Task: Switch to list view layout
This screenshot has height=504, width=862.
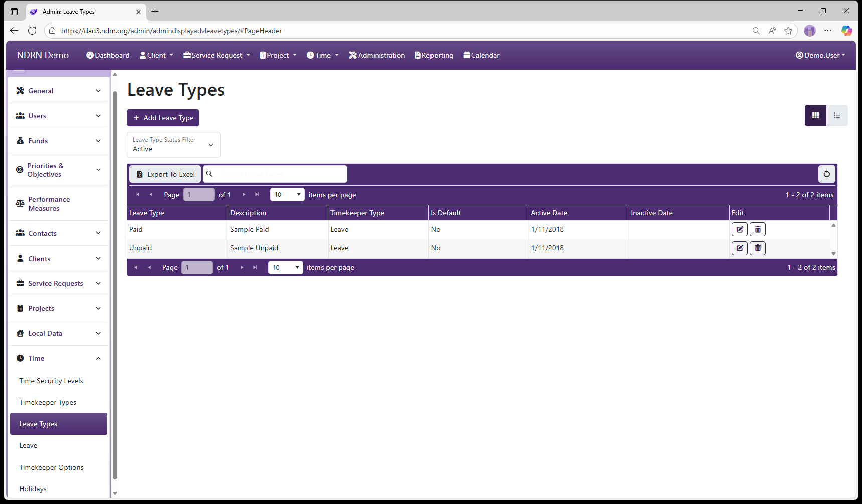Action: pyautogui.click(x=837, y=115)
